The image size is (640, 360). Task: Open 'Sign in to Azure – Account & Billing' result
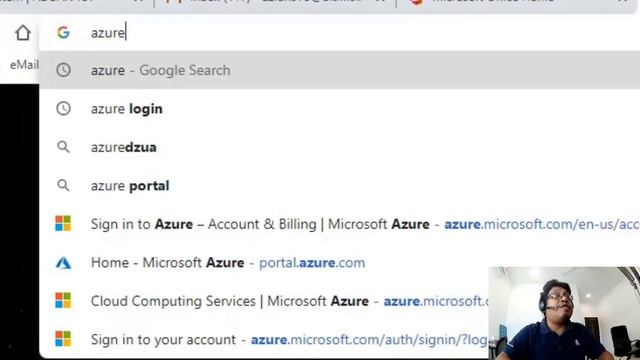pyautogui.click(x=340, y=224)
